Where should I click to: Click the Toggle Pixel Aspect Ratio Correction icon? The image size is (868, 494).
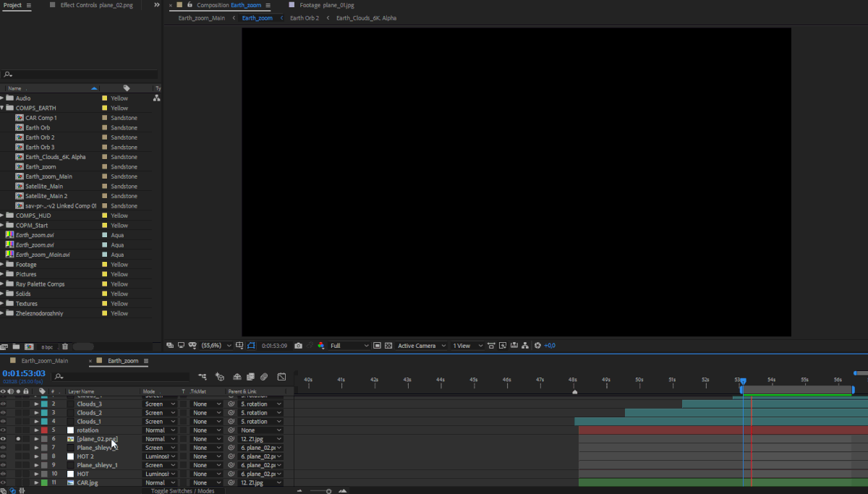click(x=491, y=346)
